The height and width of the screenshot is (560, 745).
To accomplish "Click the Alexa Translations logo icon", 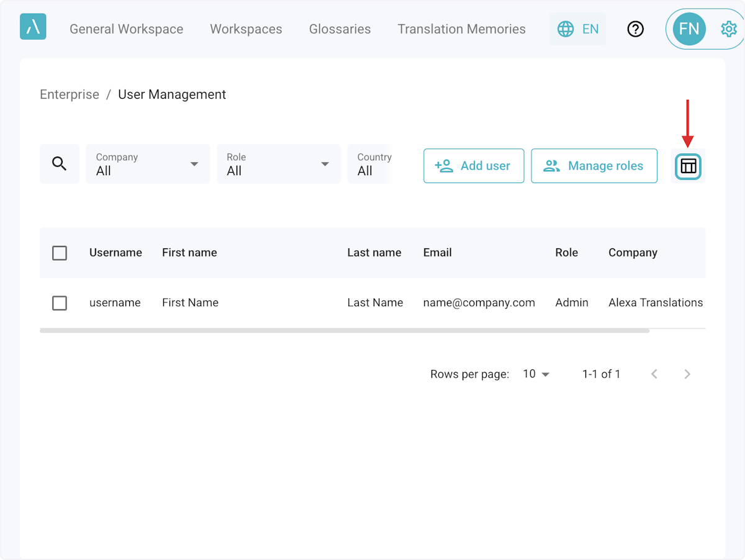I will click(33, 28).
